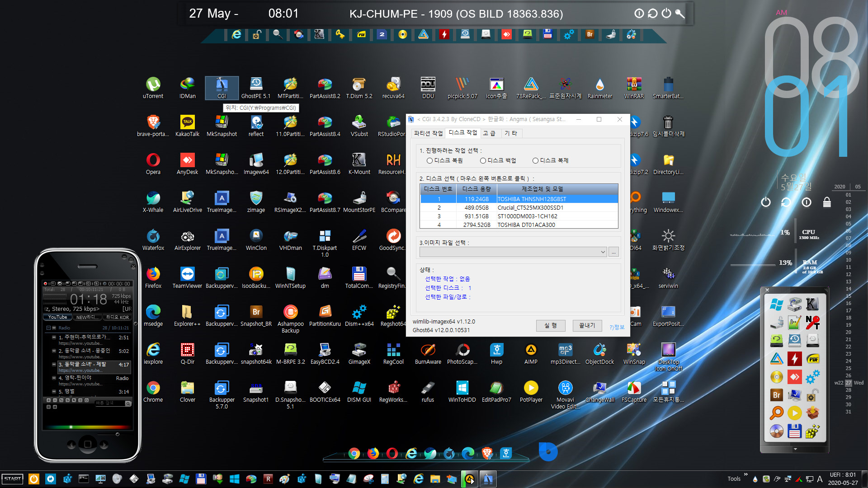Select disk row ST1000DM003-1CH162
Image resolution: width=868 pixels, height=488 pixels.
click(519, 216)
